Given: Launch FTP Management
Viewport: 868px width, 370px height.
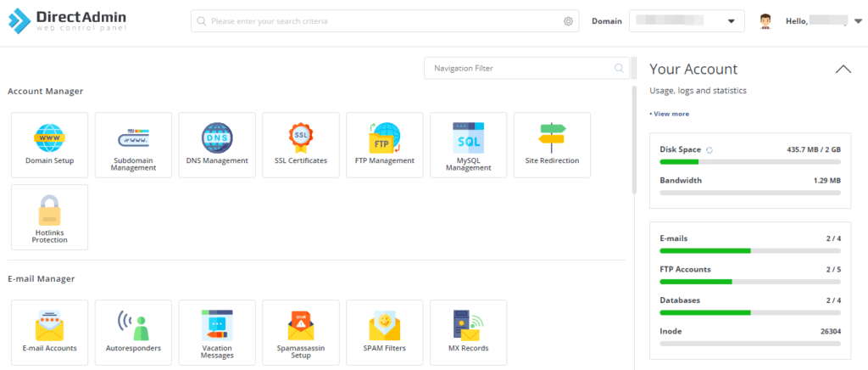Looking at the screenshot, I should click(x=385, y=144).
